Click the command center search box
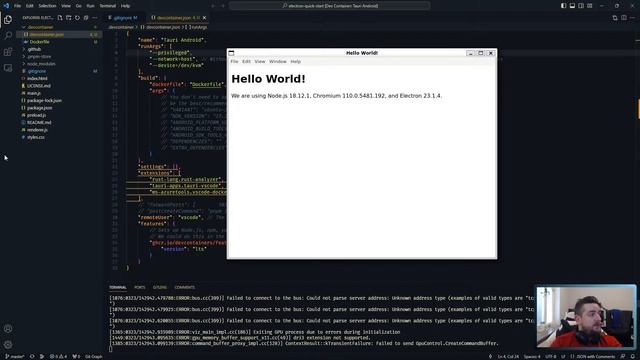Viewport: 640px width, 360px height. pos(330,6)
